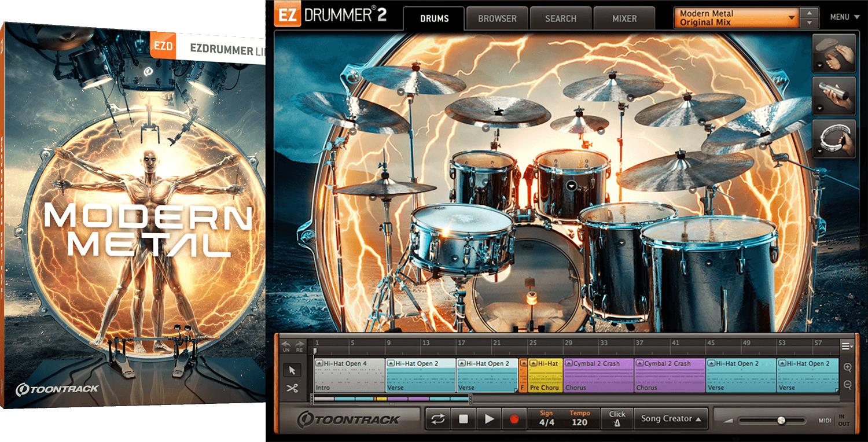
Task: Select the scissors cut tool
Action: (x=292, y=388)
